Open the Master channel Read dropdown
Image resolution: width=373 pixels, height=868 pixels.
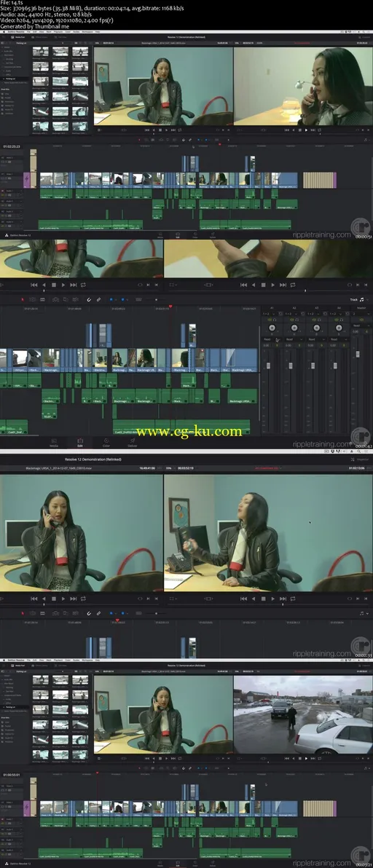point(362,325)
